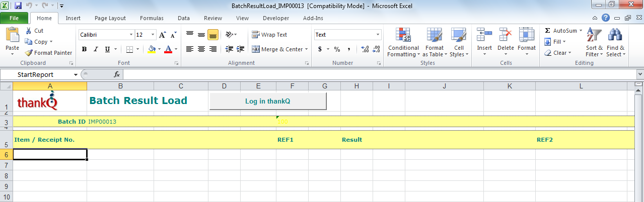The image size is (644, 202).
Task: Decrease font size with the shrink font icon
Action: [173, 35]
